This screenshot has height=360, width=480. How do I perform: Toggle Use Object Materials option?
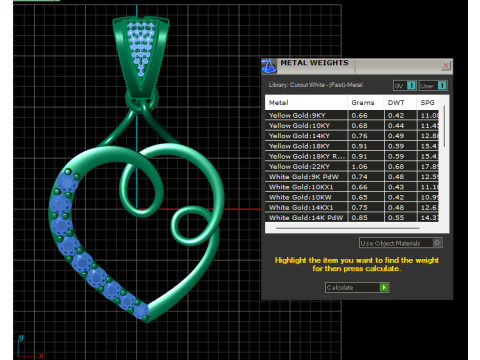click(401, 243)
